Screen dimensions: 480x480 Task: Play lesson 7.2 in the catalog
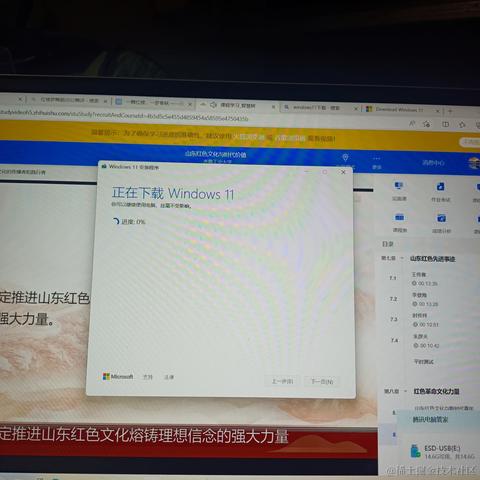pos(425,299)
